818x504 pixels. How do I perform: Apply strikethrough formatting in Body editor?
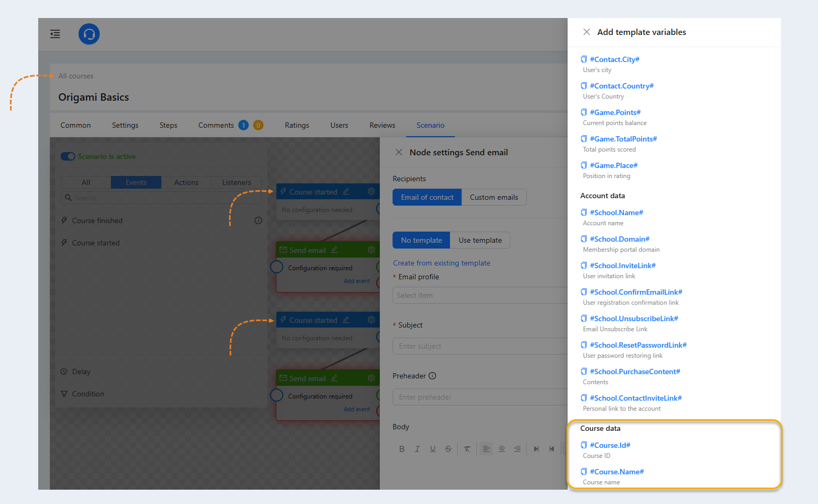[448, 449]
